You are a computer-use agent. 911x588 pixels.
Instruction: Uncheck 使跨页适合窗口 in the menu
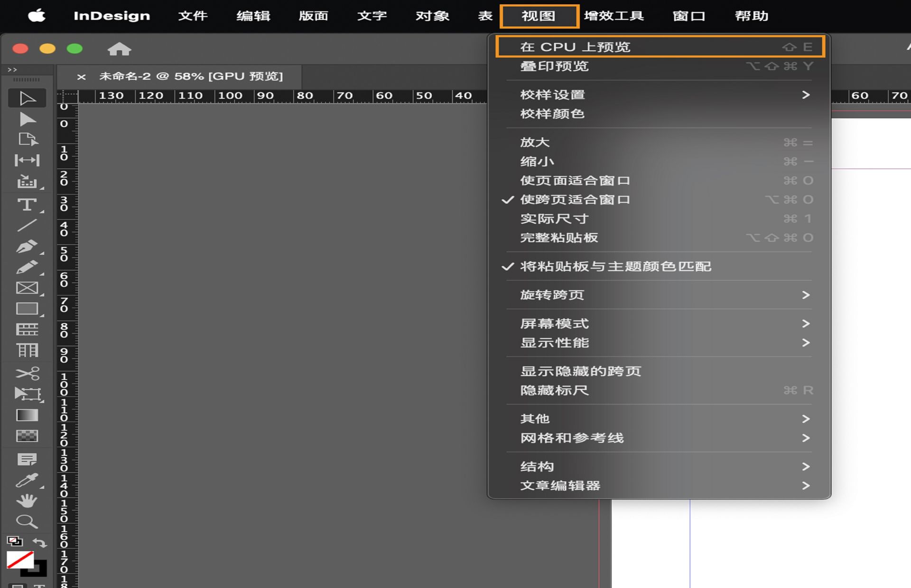coord(575,200)
